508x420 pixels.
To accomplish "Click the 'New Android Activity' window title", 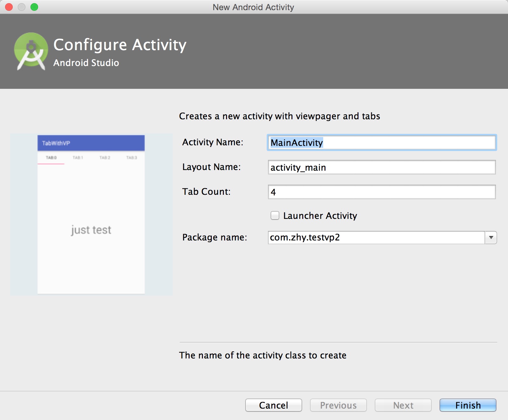I will (253, 7).
